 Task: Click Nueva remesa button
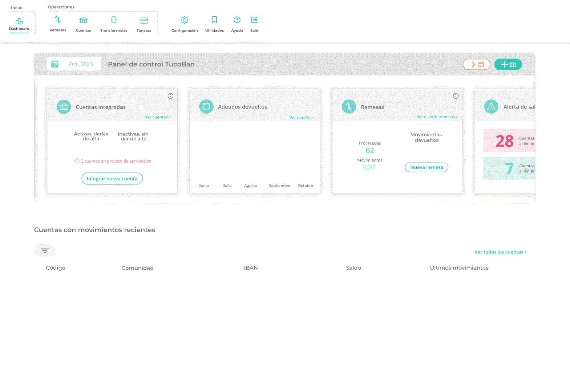(427, 167)
